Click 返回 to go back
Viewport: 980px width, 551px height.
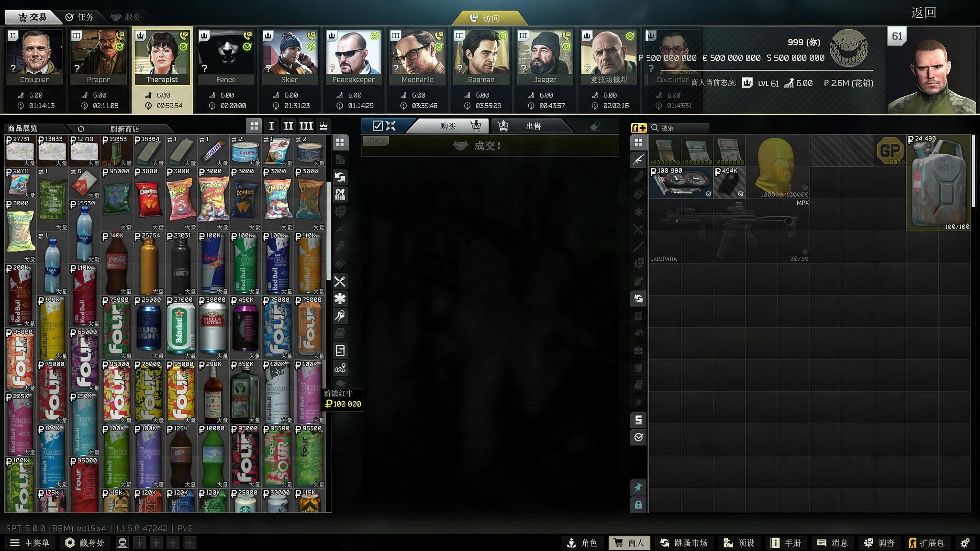pos(923,13)
